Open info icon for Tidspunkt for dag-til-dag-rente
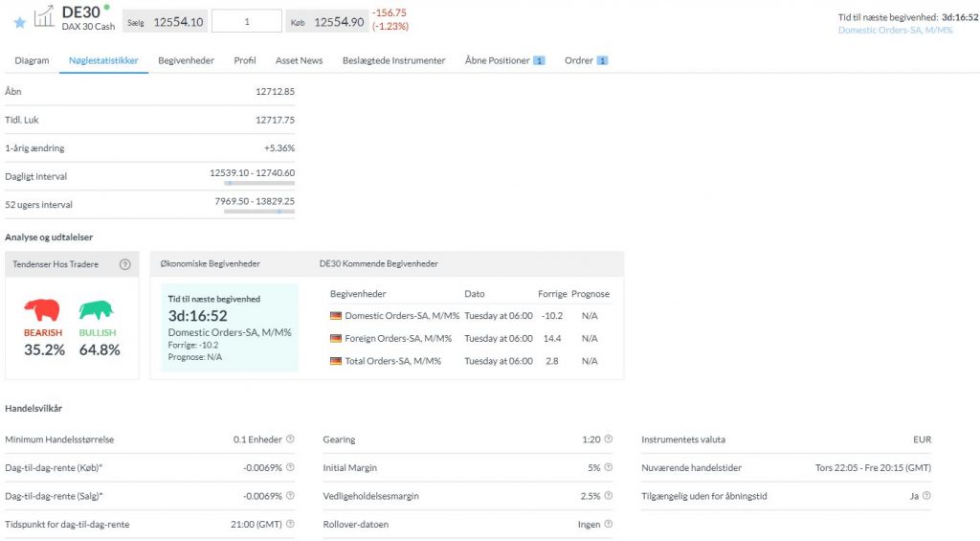Viewport: 980px width, 541px height. [x=290, y=524]
